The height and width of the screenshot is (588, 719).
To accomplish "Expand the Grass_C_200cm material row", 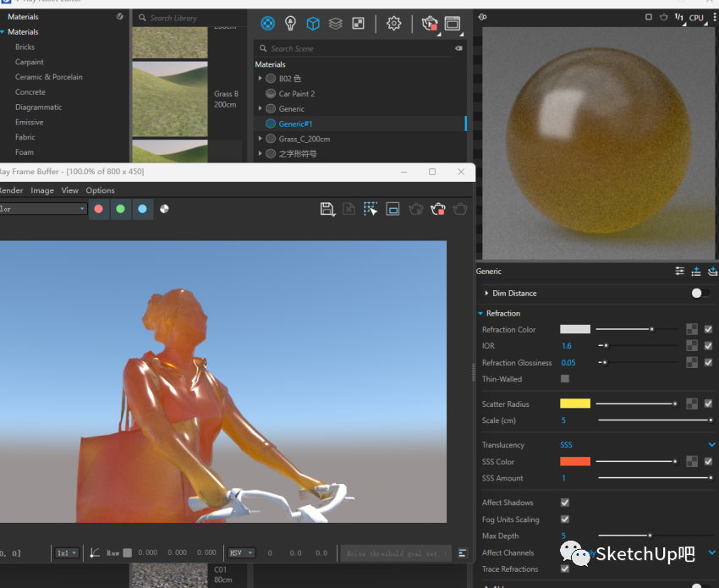I will point(260,139).
